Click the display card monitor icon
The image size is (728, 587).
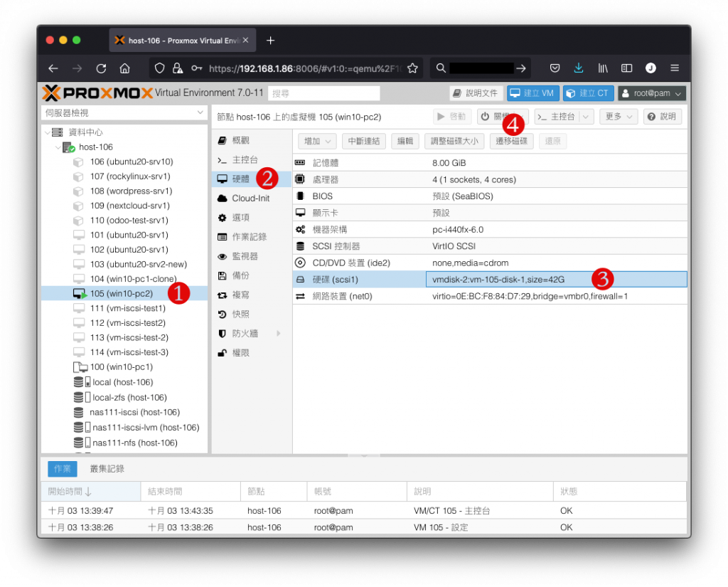301,213
